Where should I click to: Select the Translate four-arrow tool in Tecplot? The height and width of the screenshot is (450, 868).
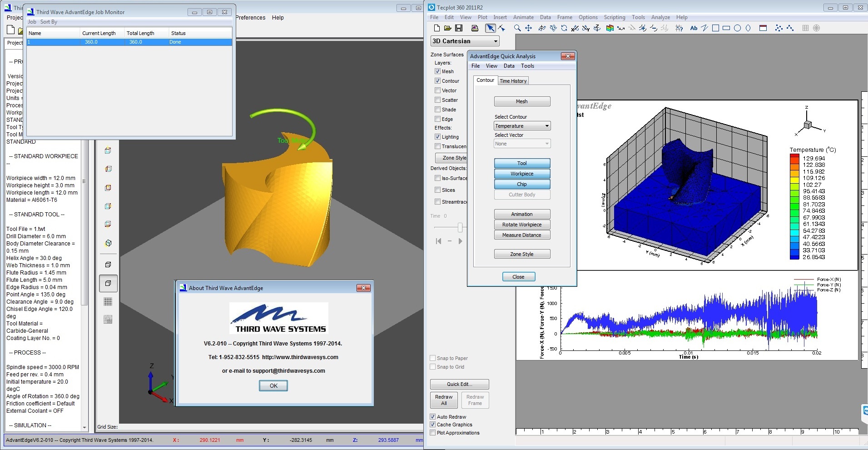click(528, 28)
